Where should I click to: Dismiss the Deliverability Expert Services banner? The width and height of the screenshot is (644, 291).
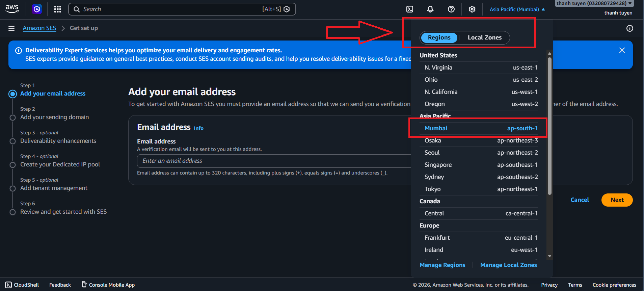622,50
